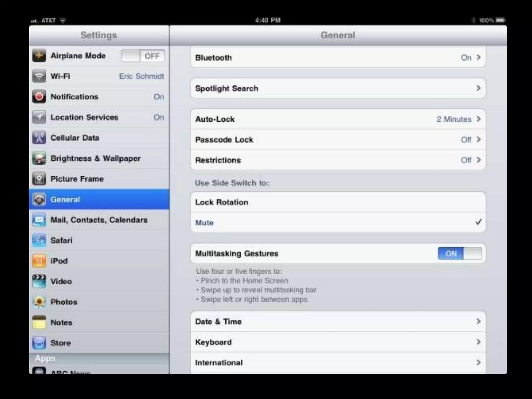Tap the Safari compass icon
Viewport: 532px width, 399px height.
(x=39, y=240)
